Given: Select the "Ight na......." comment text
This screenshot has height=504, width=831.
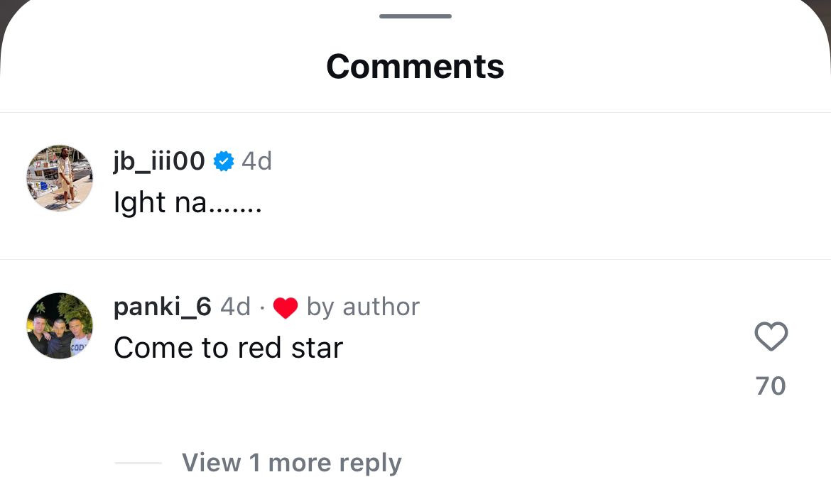Looking at the screenshot, I should 188,203.
